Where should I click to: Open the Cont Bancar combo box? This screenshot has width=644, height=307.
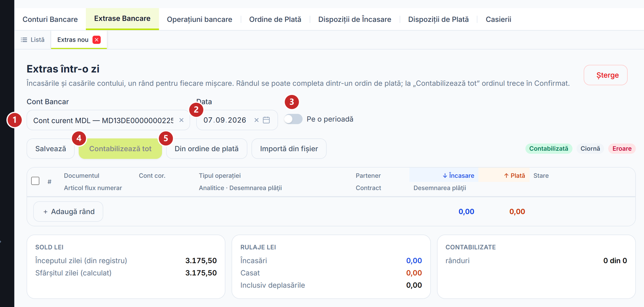(108, 120)
